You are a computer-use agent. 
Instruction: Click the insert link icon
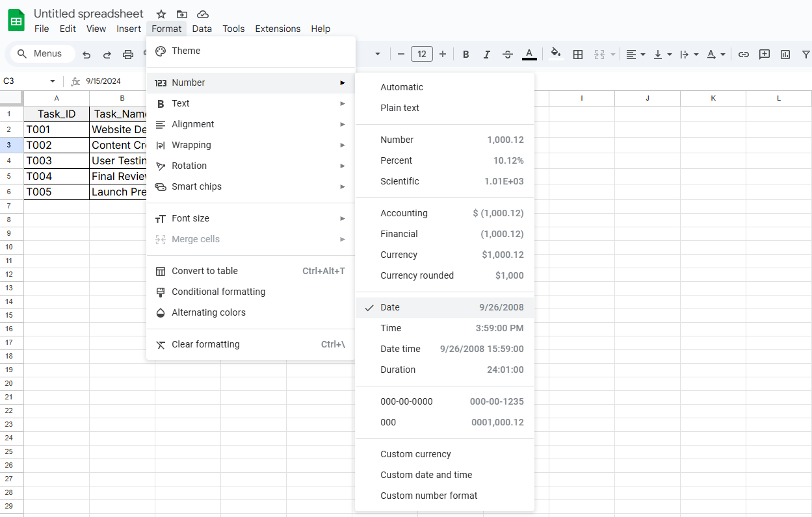coord(744,55)
